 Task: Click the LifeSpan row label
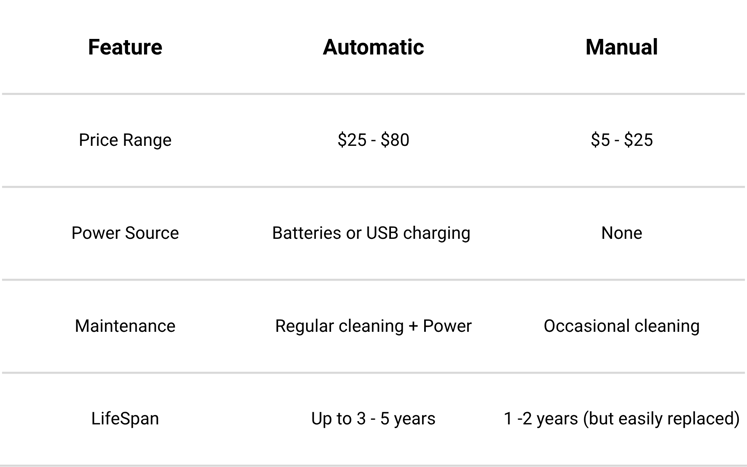point(125,419)
